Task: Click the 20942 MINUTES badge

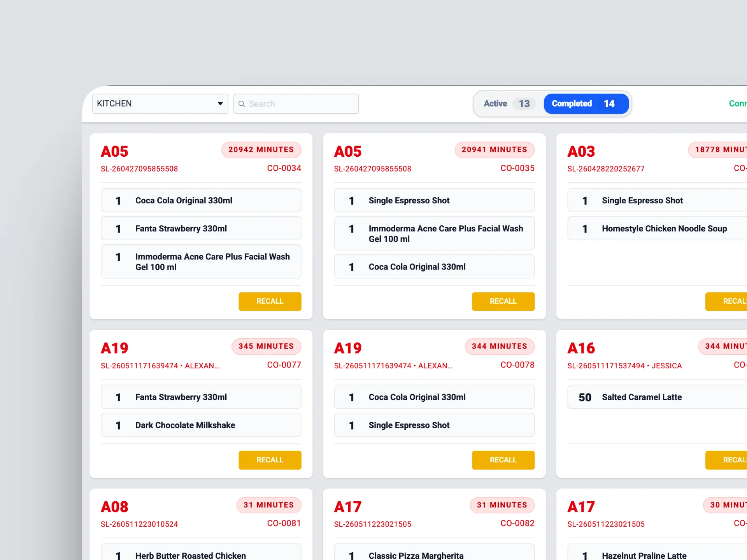Action: point(261,150)
